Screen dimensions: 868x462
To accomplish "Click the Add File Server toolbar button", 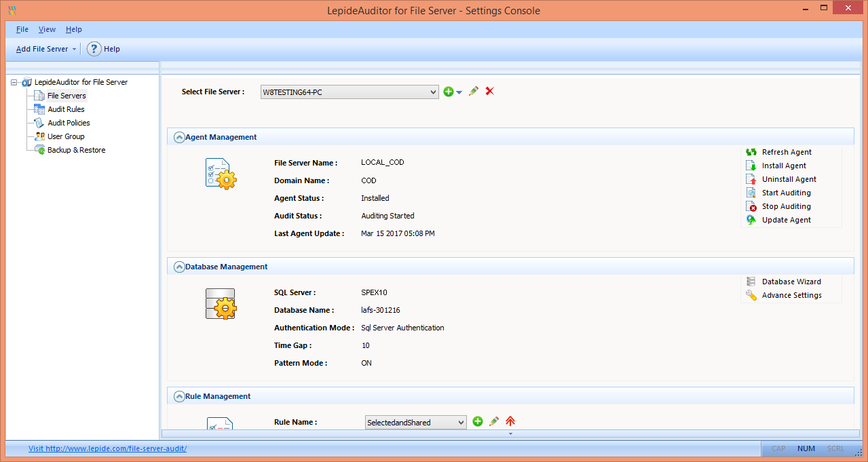I will [46, 49].
